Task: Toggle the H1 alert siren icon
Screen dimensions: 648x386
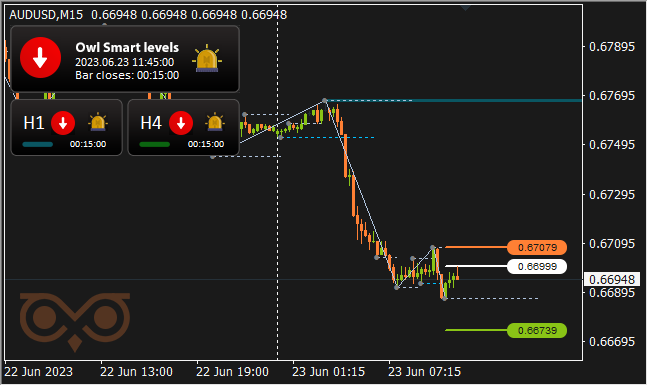Action: click(x=98, y=122)
